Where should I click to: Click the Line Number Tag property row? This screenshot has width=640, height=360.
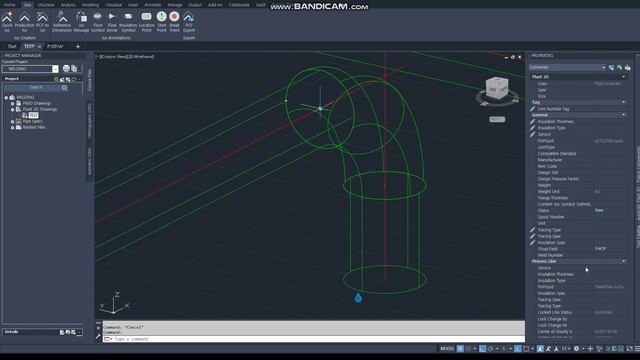pyautogui.click(x=580, y=109)
